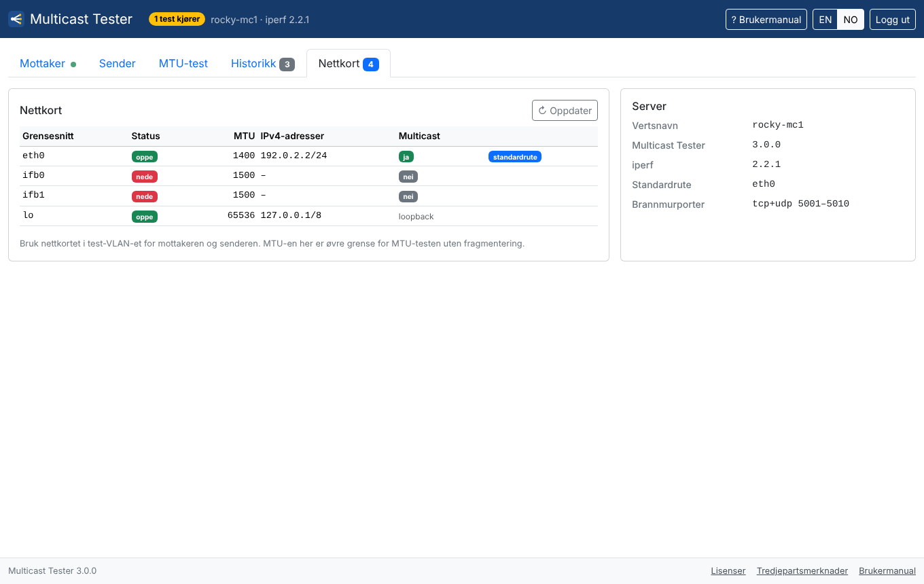This screenshot has width=924, height=584.
Task: Open the Brukermanual from the header
Action: pyautogui.click(x=766, y=20)
